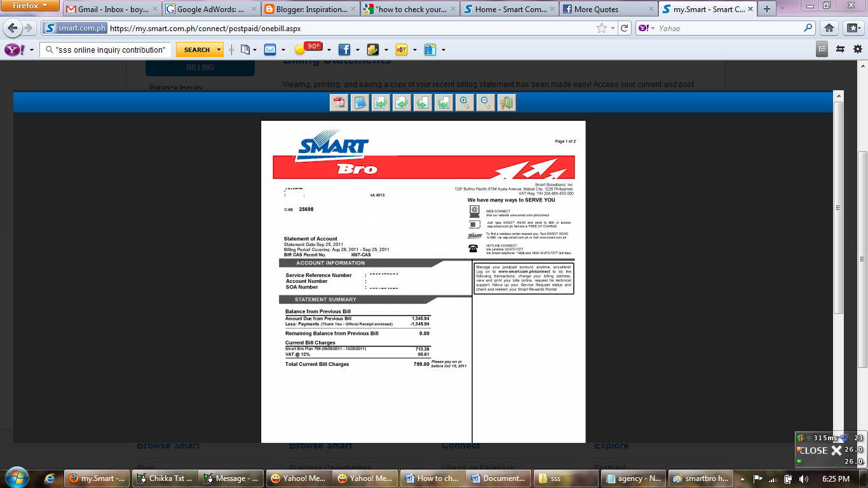
Task: Open Internet Explorer from taskbar
Action: click(x=50, y=478)
